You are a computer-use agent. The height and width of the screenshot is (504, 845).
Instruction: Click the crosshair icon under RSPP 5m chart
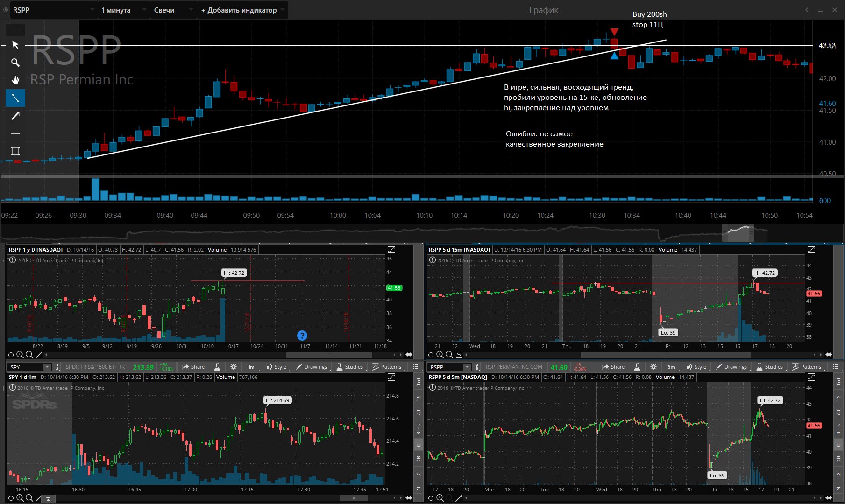tap(431, 498)
